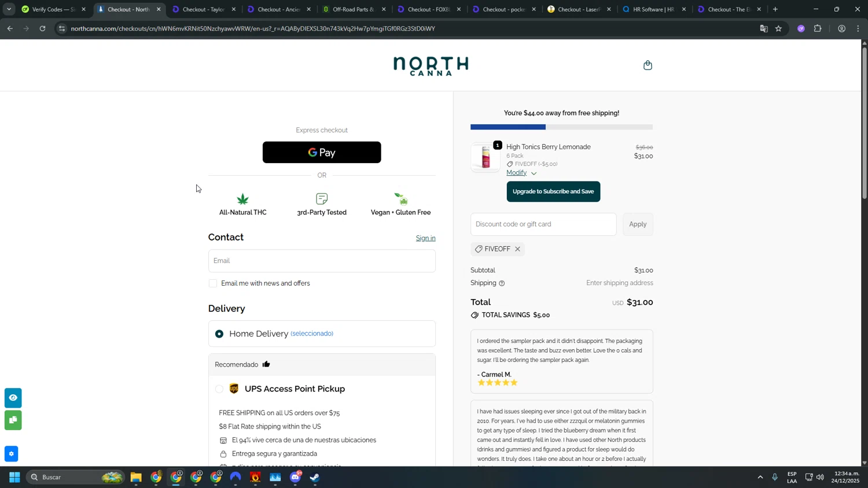Image resolution: width=868 pixels, height=488 pixels.
Task: Switch to the Off-Road Parts tab
Action: (x=353, y=9)
